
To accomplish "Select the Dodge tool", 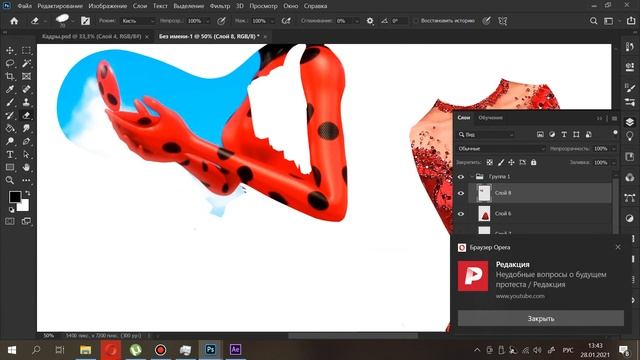I will pos(10,142).
